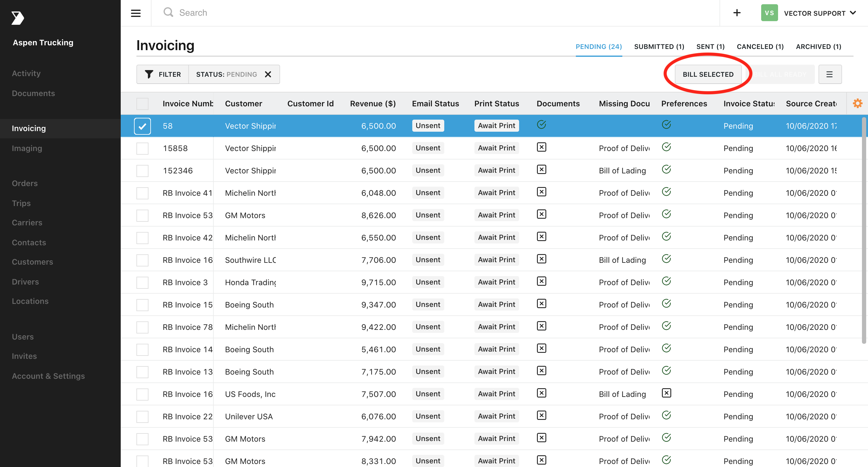
Task: Open Customers in the sidebar
Action: 32,262
